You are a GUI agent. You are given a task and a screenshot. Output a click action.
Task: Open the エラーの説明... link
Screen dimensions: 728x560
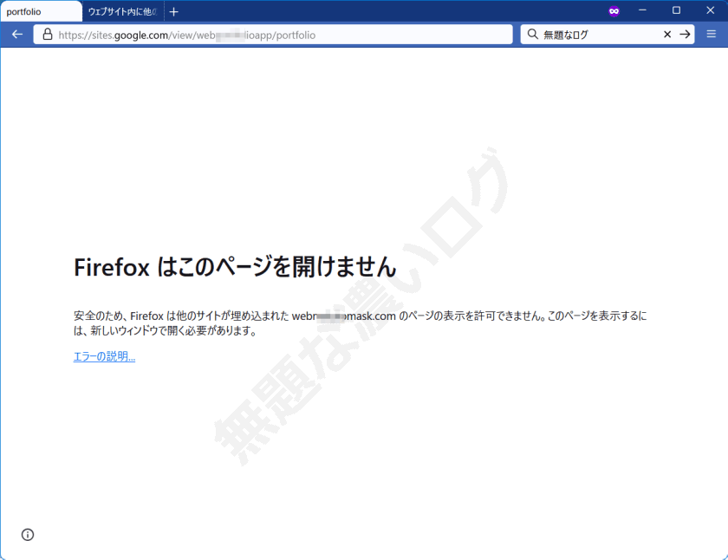(105, 356)
